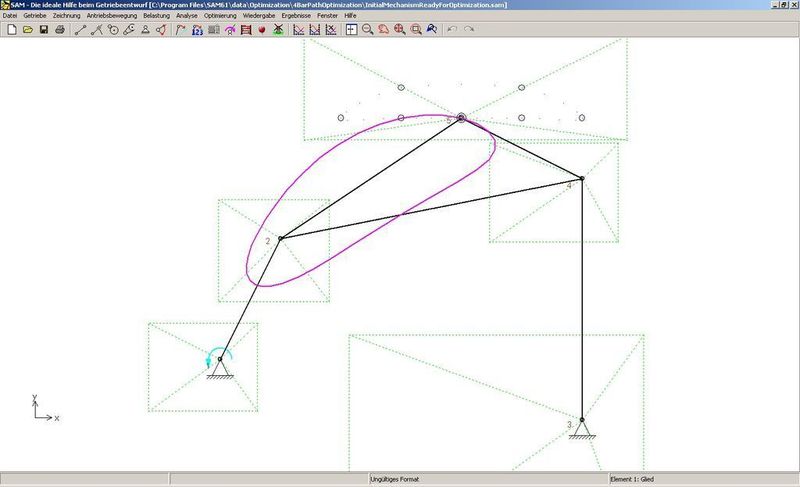
Task: Click the windmill animation icon
Action: click(x=277, y=30)
